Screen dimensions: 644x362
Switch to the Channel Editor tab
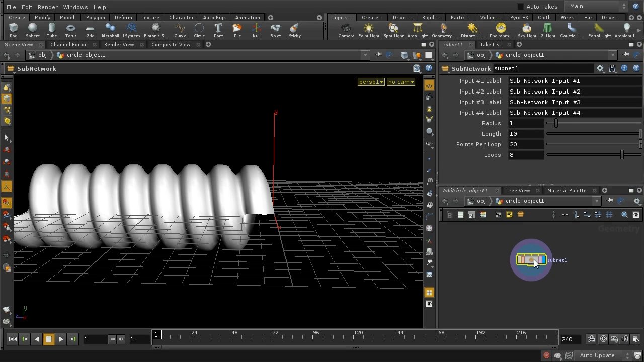coord(68,44)
